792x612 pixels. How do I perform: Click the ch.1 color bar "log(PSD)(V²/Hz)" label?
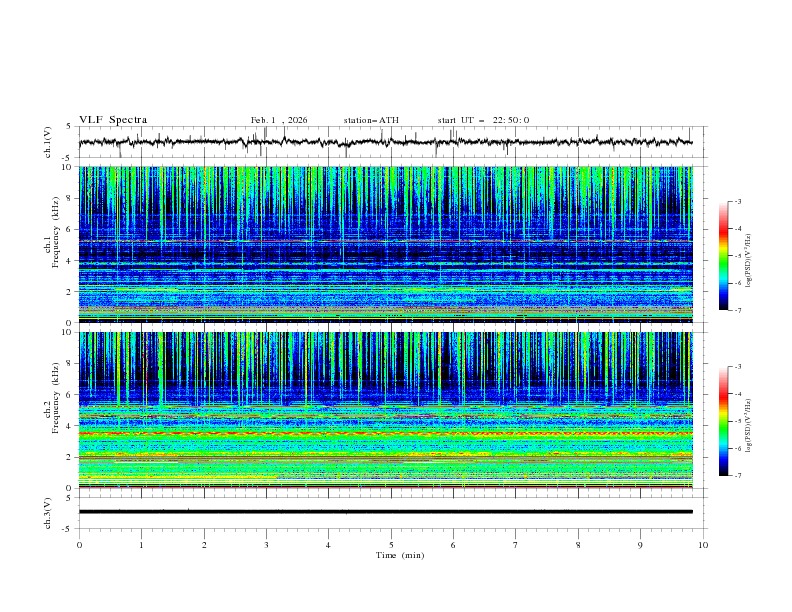pos(749,260)
